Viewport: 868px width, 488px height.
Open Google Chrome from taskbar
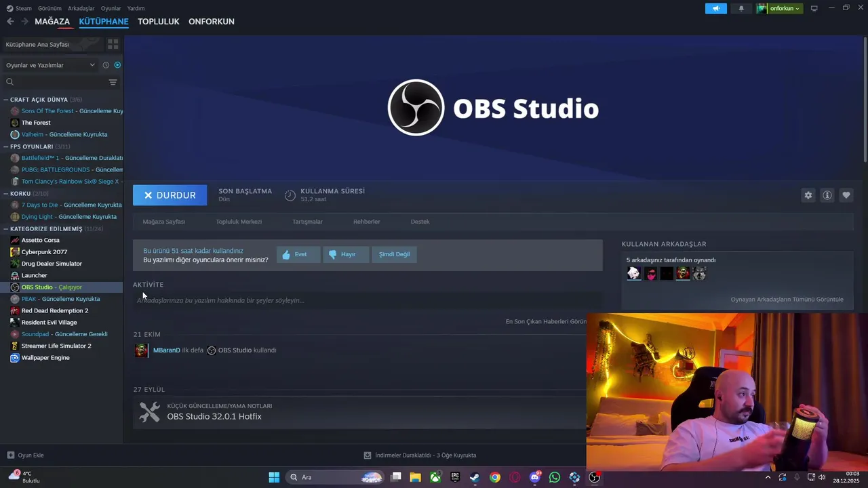coord(495,477)
